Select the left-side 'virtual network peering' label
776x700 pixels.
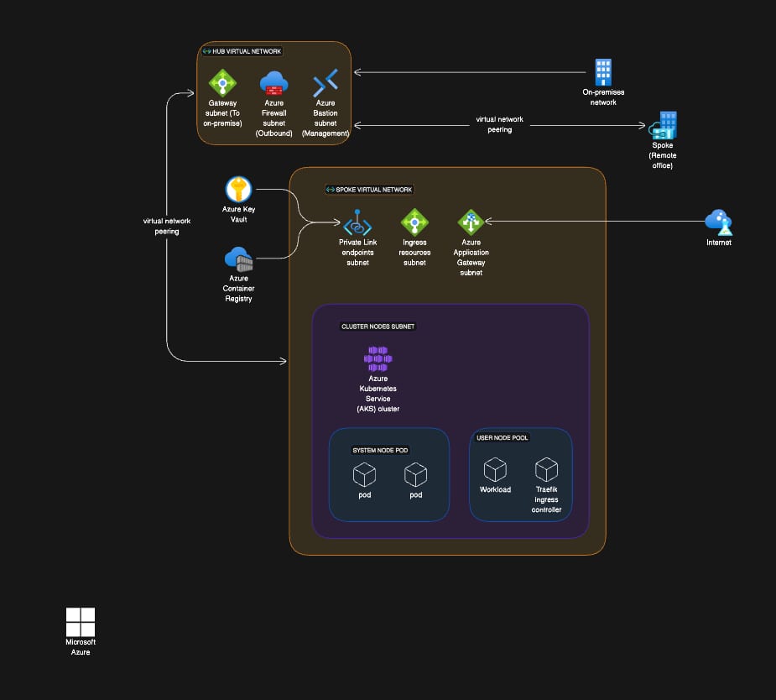[167, 227]
